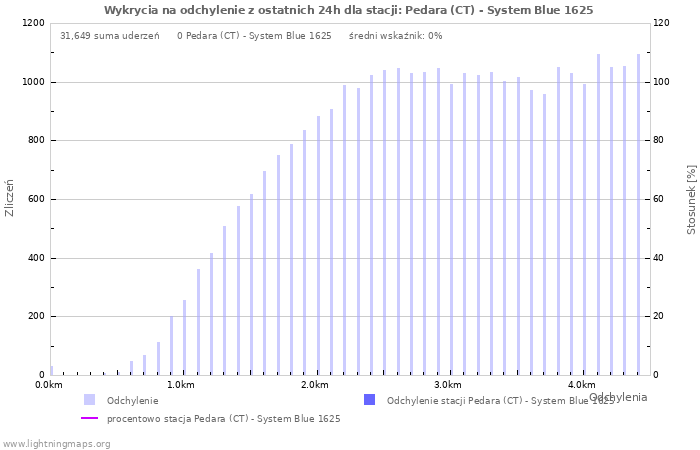Viewport: 700px width, 450px height.
Task: Click the 3.0km tick on x-axis
Action: (x=448, y=385)
